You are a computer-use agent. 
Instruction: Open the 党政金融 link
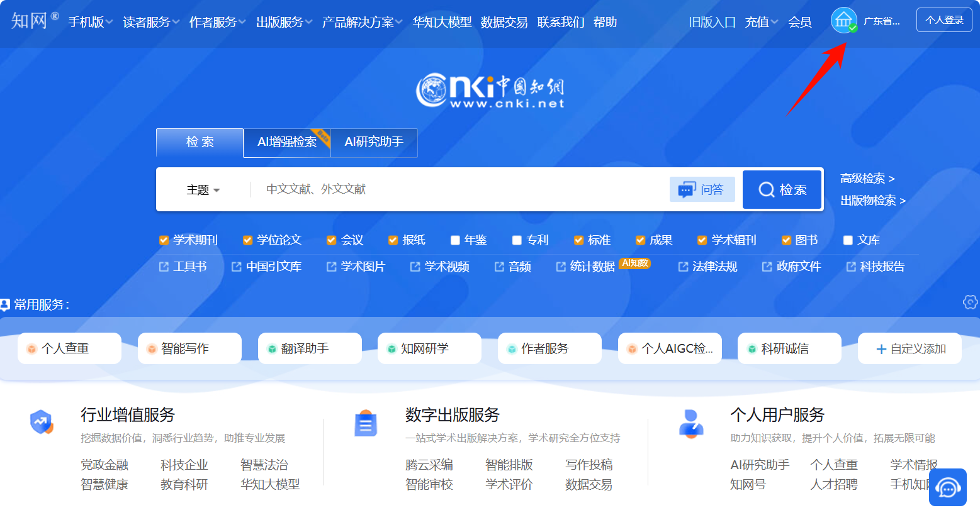(104, 465)
